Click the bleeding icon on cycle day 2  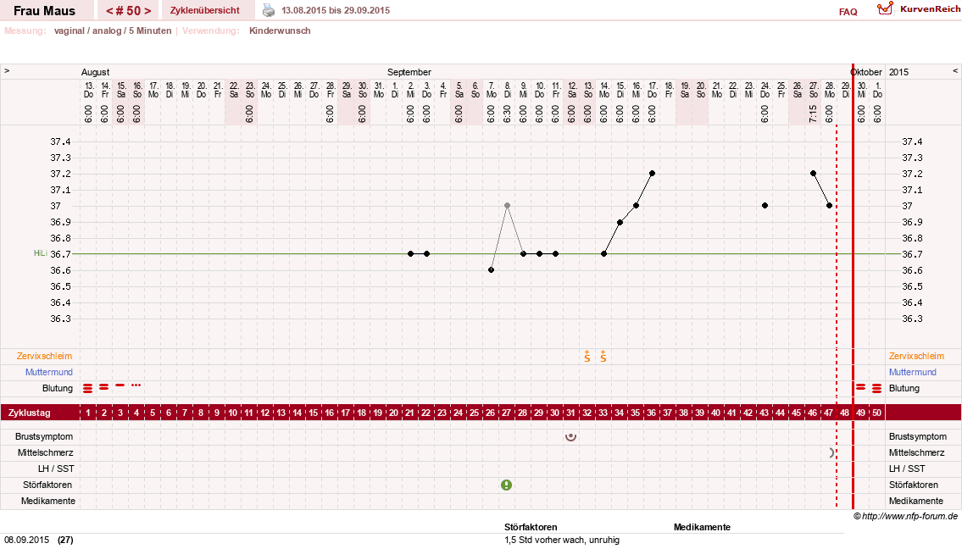(x=103, y=387)
